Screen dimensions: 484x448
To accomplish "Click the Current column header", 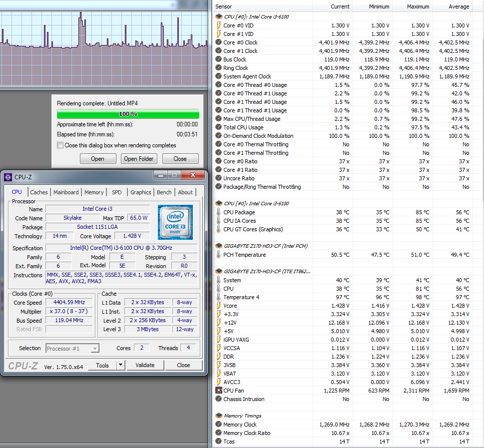I will point(333,6).
